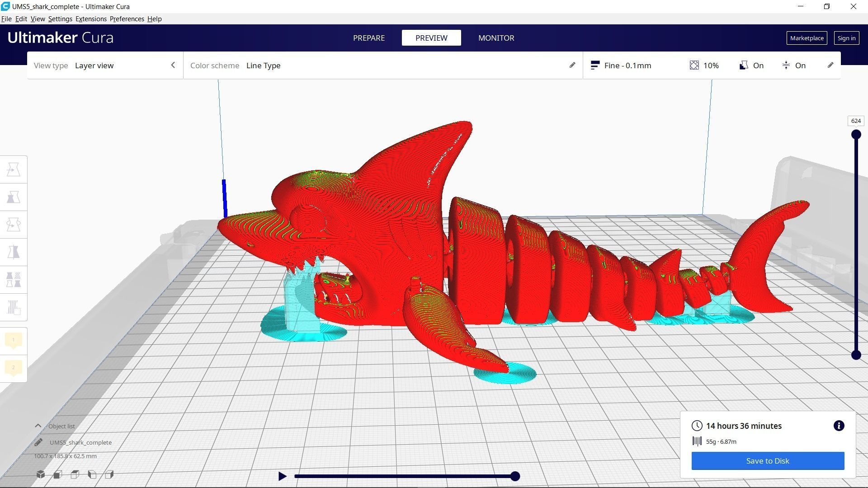The width and height of the screenshot is (868, 488).
Task: Open the Per Model Settings tool
Action: (x=14, y=280)
